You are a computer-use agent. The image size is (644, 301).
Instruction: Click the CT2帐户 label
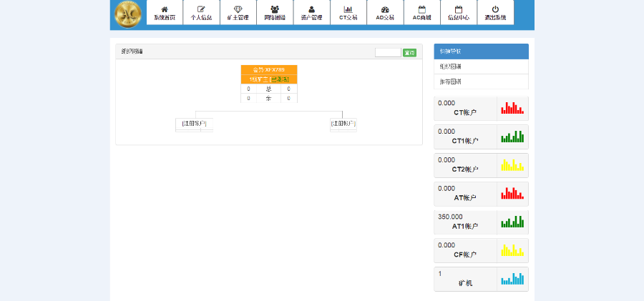tap(465, 169)
